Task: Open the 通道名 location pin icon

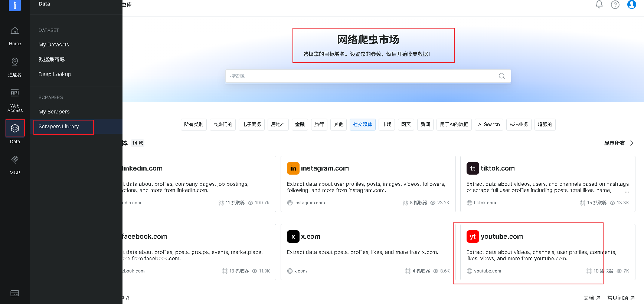Action: click(x=15, y=62)
